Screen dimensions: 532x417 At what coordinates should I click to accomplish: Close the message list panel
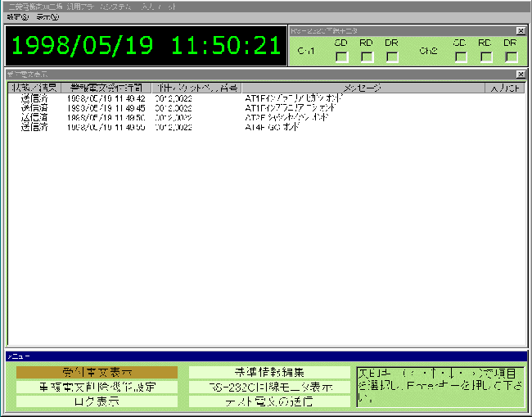521,74
